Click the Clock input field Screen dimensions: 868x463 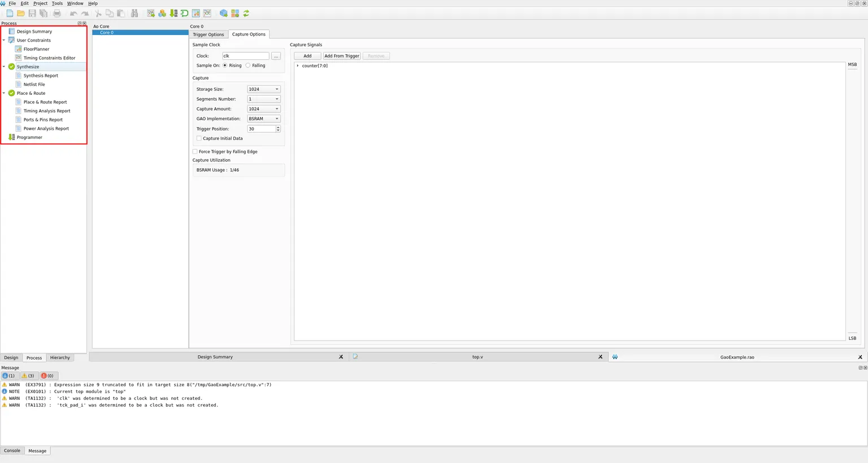246,56
